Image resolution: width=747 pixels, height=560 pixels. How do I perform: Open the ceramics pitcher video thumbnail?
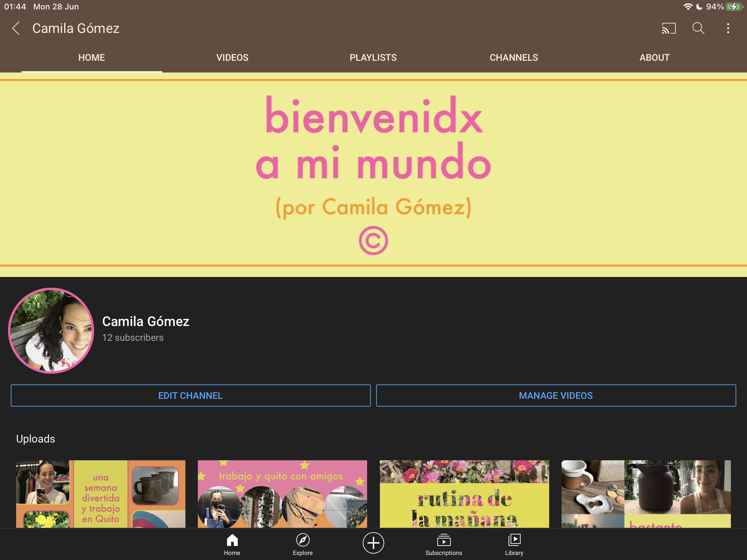646,494
